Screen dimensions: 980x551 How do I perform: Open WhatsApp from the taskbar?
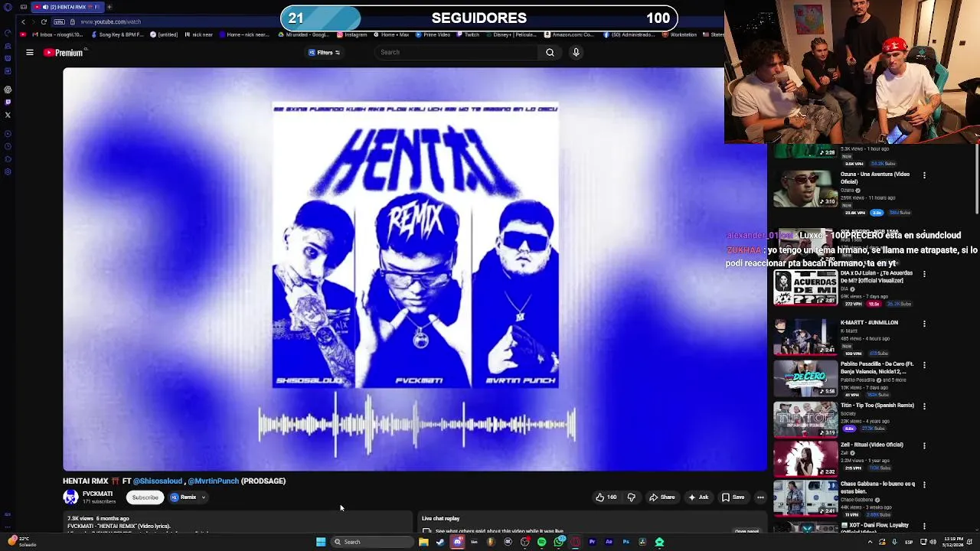point(559,542)
